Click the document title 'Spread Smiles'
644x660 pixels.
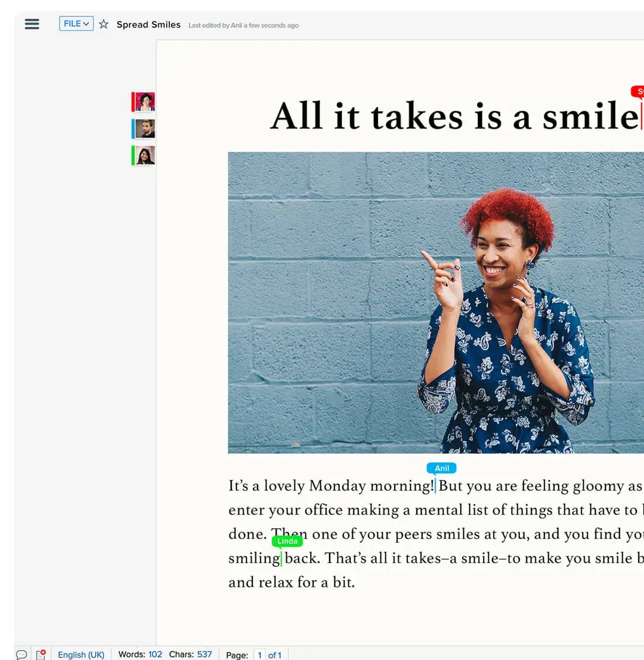coord(148,25)
